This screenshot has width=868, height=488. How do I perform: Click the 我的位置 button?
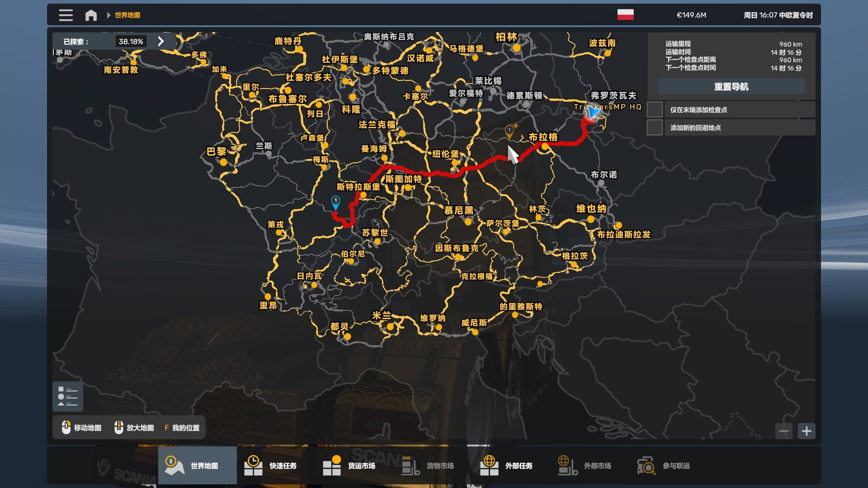coord(182,427)
